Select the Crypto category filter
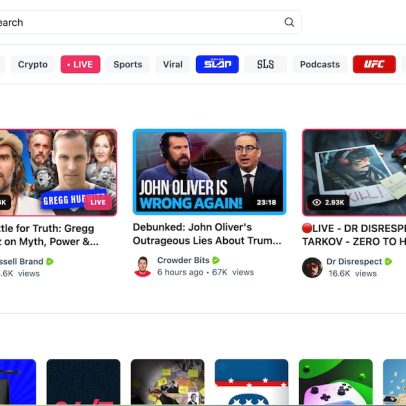This screenshot has height=406, width=406. (x=33, y=64)
